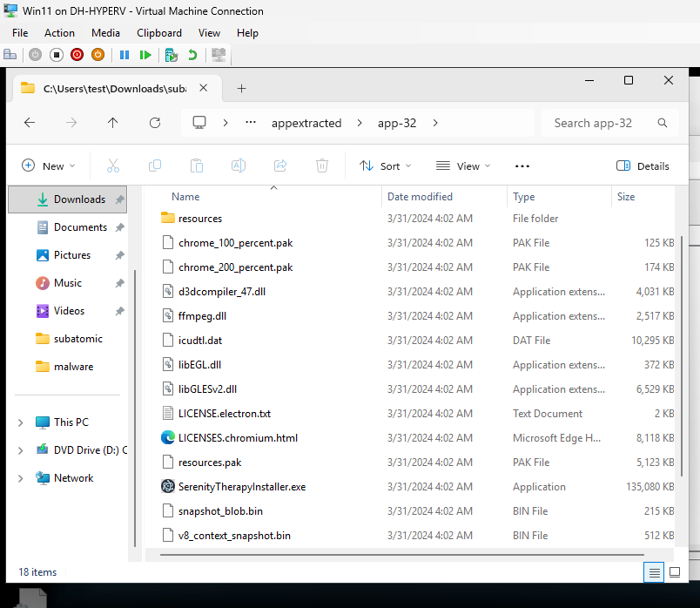
Task: Expand This PC in the tree
Action: (20, 422)
